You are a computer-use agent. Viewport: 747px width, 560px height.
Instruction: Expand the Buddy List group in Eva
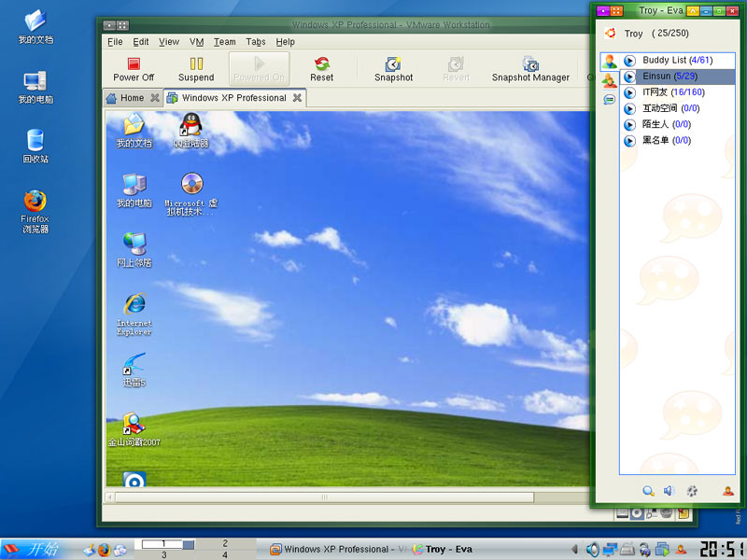coord(629,61)
